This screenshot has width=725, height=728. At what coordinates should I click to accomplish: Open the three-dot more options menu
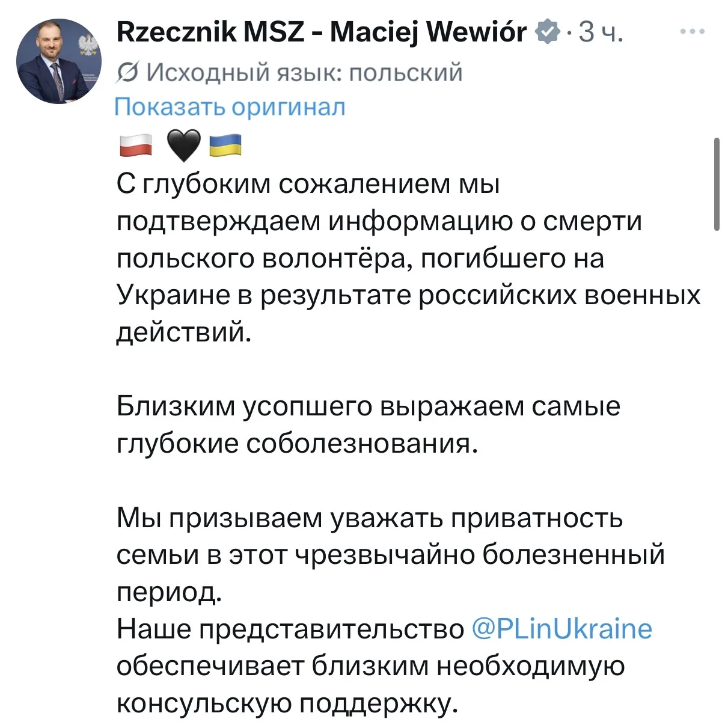click(692, 31)
